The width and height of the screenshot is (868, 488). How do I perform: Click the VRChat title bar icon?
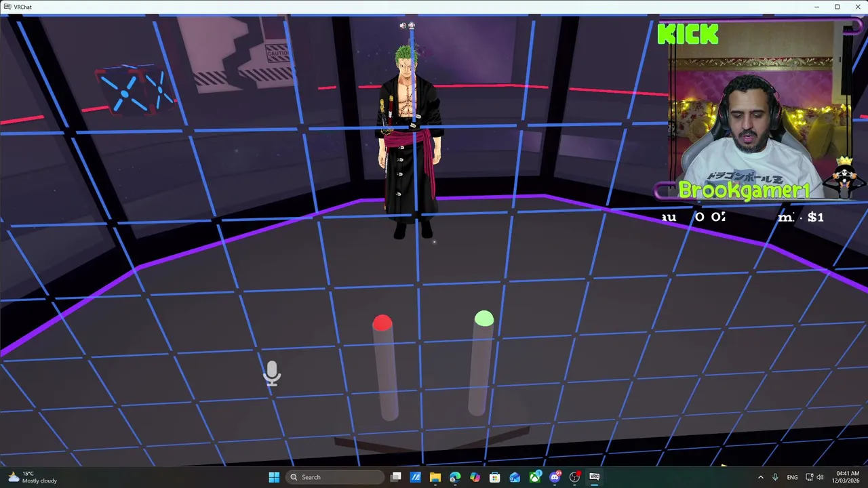7,7
